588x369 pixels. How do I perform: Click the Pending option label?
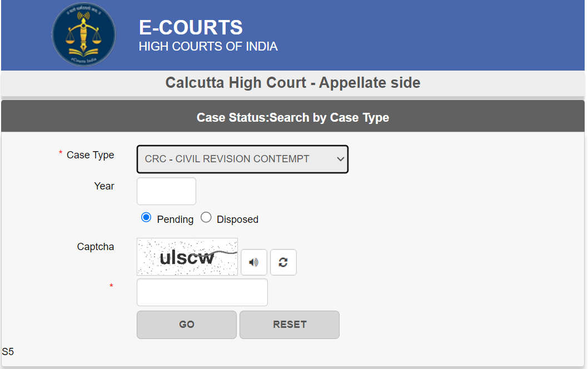tap(175, 220)
